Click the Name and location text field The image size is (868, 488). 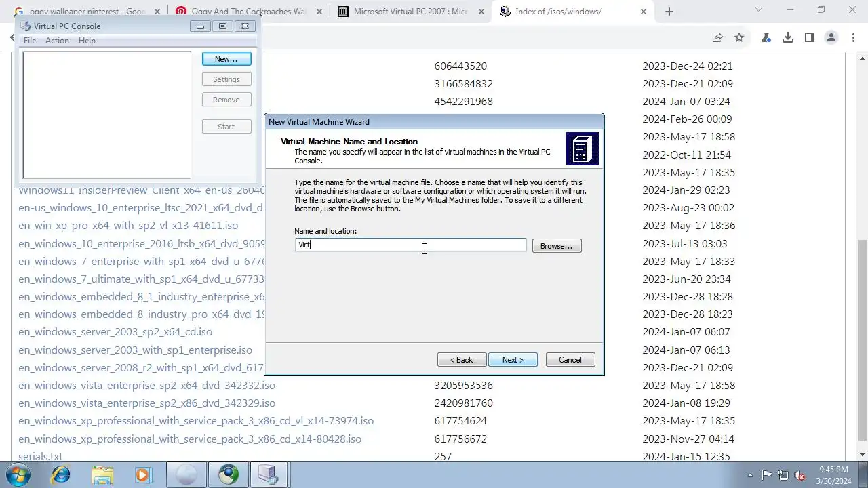point(410,245)
